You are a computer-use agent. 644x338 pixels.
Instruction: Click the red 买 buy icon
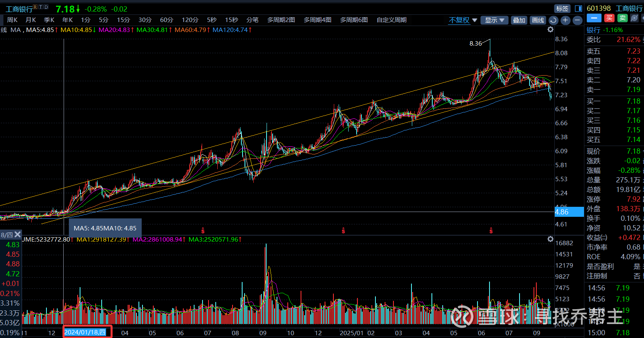point(609,18)
